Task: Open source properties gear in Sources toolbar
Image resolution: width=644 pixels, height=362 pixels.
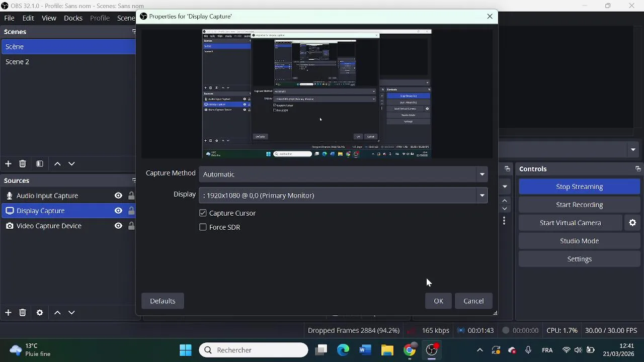Action: click(40, 313)
